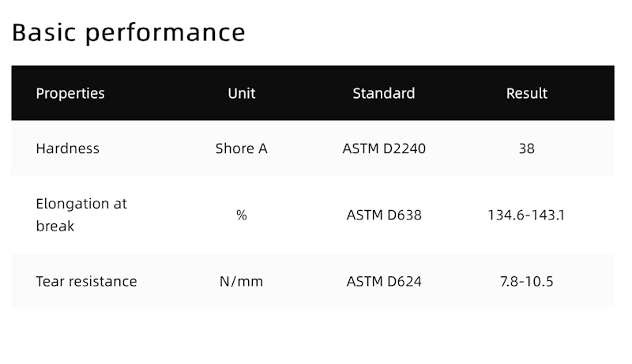Click the Shore A unit cell
This screenshot has height=364, width=632.
point(241,148)
